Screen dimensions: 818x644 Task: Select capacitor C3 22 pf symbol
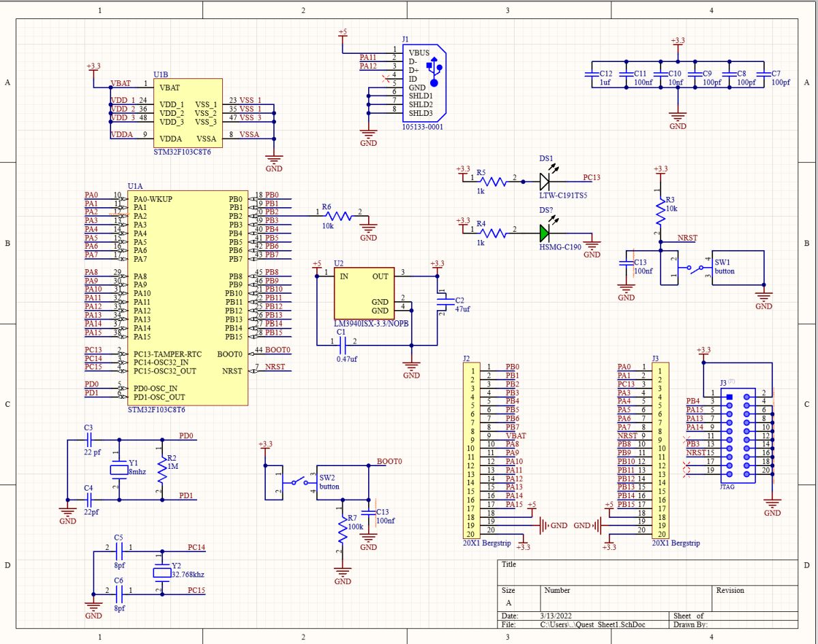coord(89,440)
